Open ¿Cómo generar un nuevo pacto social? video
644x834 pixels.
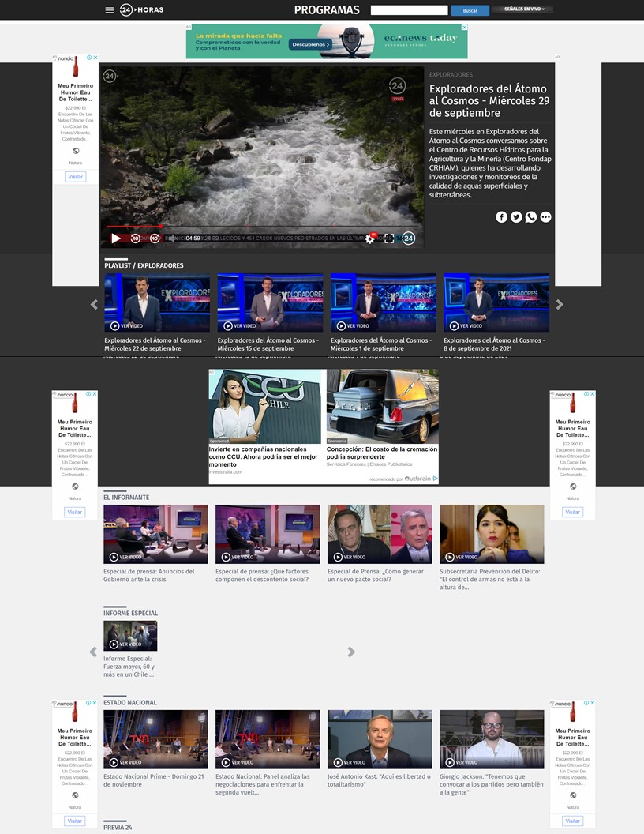(380, 534)
